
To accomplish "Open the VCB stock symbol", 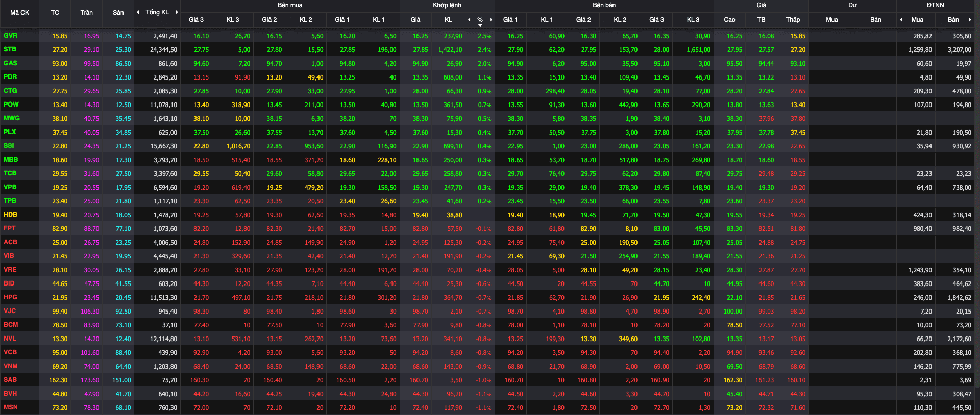I will click(x=10, y=352).
